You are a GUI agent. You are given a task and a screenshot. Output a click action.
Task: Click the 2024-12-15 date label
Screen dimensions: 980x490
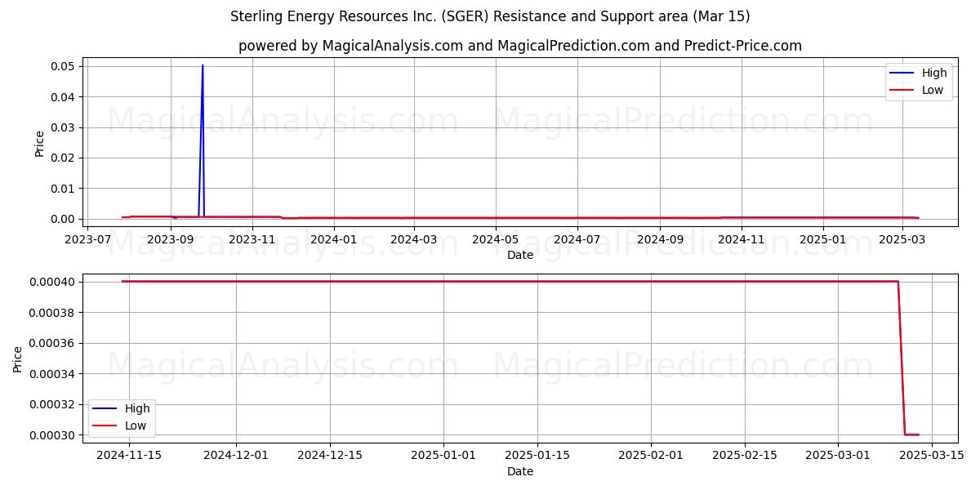tap(329, 456)
